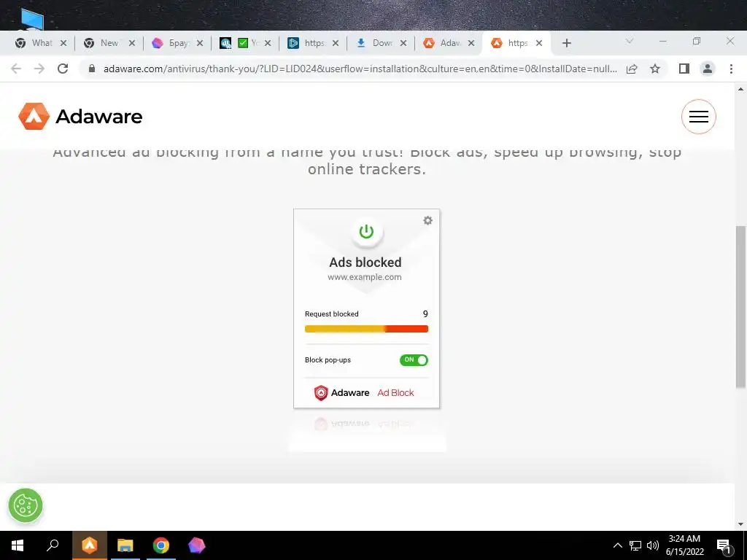The image size is (747, 560).
Task: Open File Explorer from taskbar
Action: (125, 545)
